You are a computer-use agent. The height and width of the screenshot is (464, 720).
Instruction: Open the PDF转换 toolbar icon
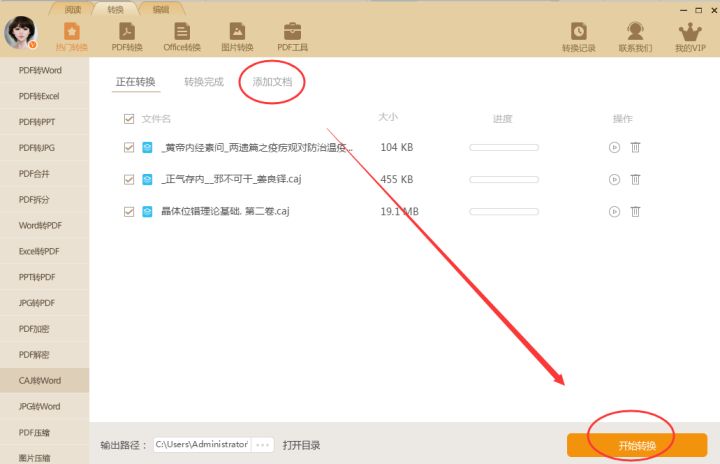127,37
